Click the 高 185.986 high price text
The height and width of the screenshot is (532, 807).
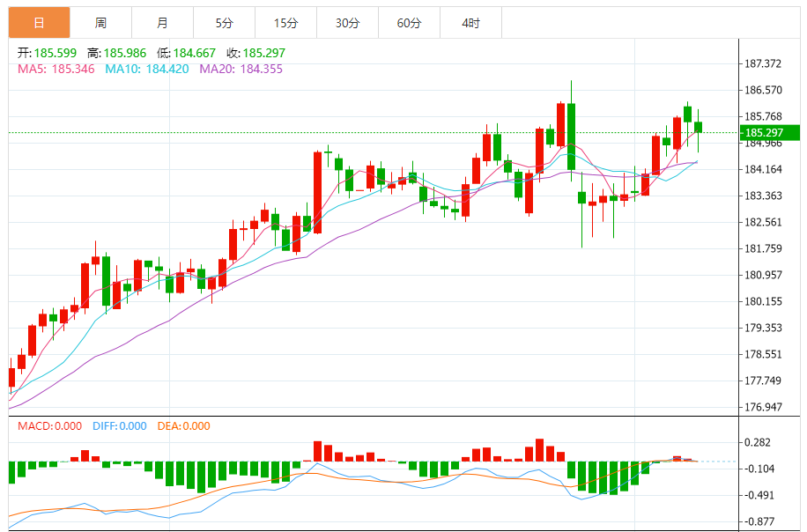click(x=116, y=53)
